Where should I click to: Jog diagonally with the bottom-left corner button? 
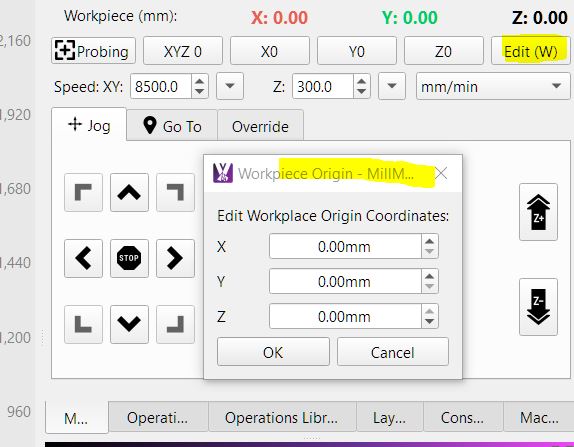pyautogui.click(x=83, y=324)
